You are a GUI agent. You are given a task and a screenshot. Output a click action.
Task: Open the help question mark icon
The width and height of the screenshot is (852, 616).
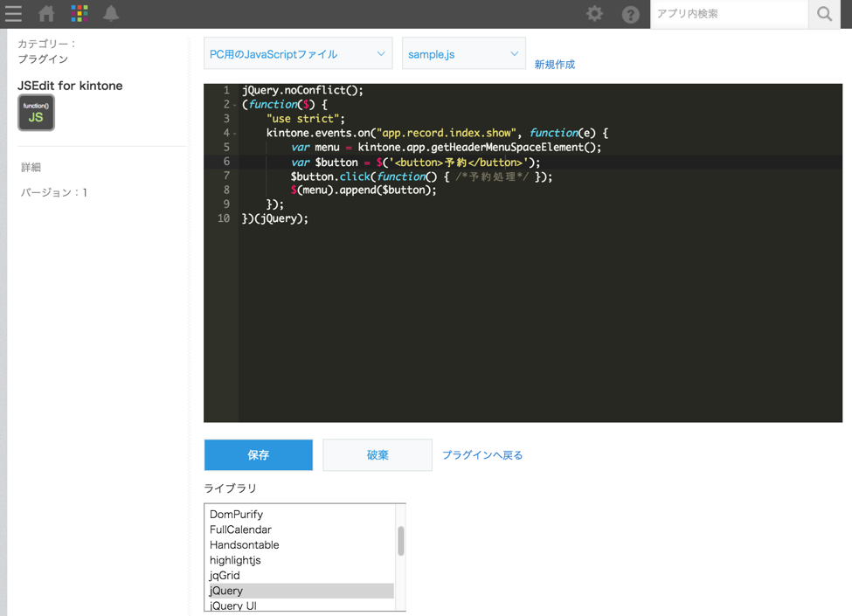click(630, 14)
